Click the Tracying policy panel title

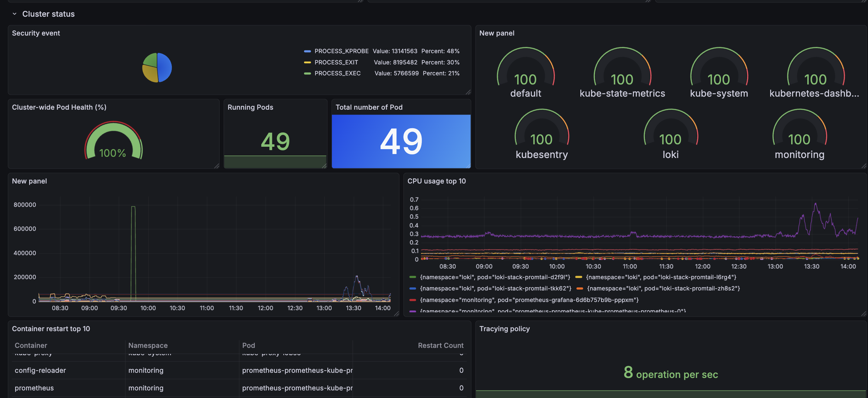tap(504, 328)
